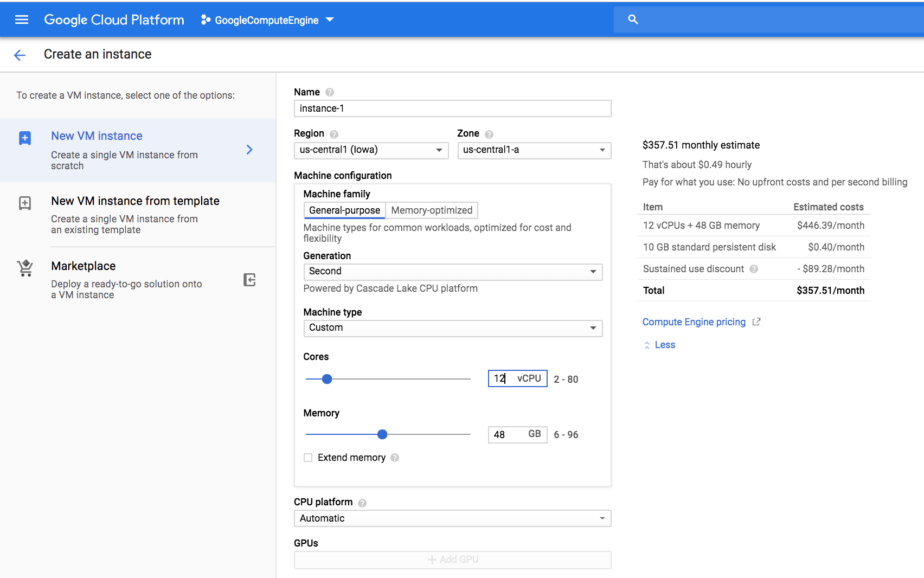This screenshot has width=924, height=578.
Task: Show help for Sustained use discount
Action: click(754, 269)
